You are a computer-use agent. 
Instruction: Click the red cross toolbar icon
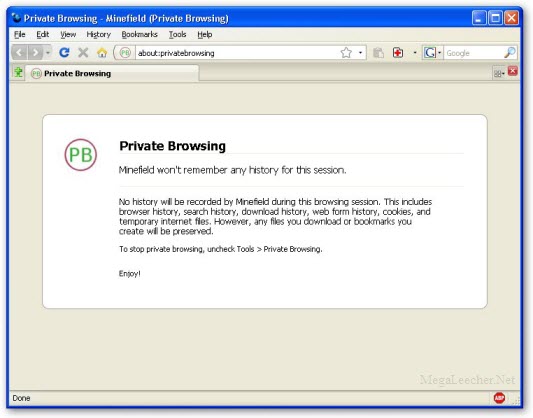coord(398,53)
